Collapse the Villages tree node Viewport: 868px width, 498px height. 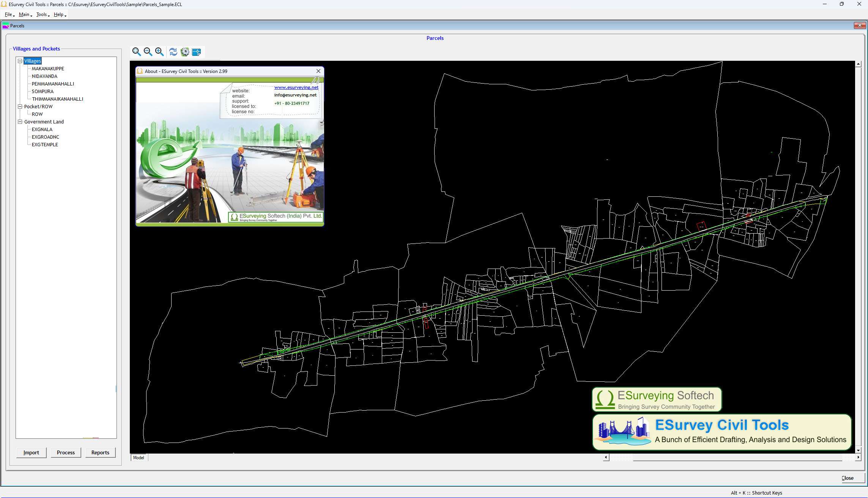point(20,61)
